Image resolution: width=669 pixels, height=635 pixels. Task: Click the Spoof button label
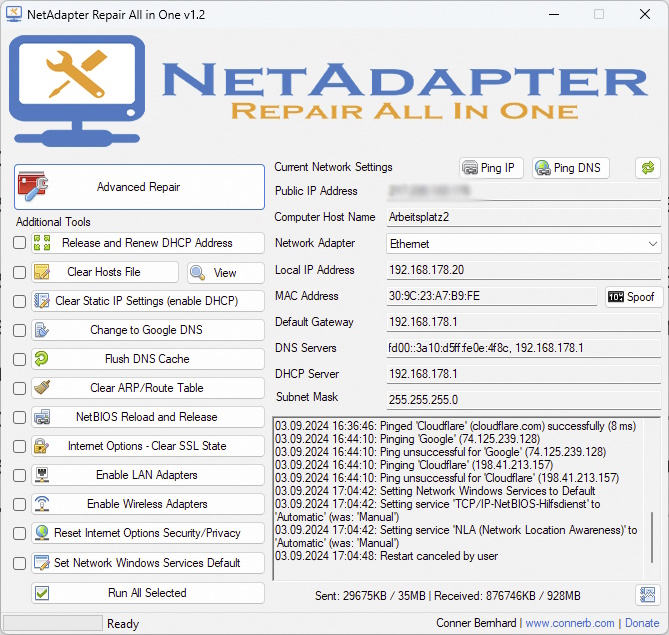(640, 297)
